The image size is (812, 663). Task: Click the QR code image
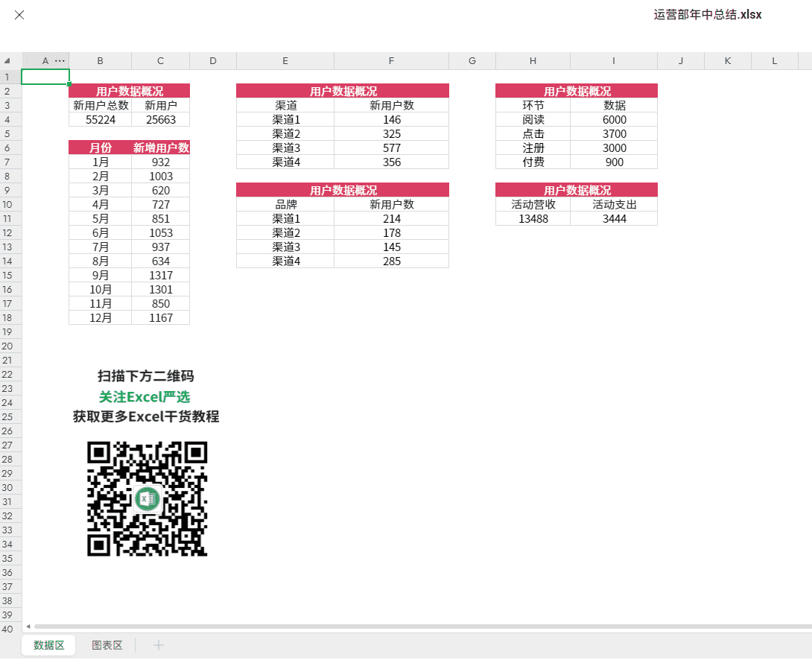[147, 499]
